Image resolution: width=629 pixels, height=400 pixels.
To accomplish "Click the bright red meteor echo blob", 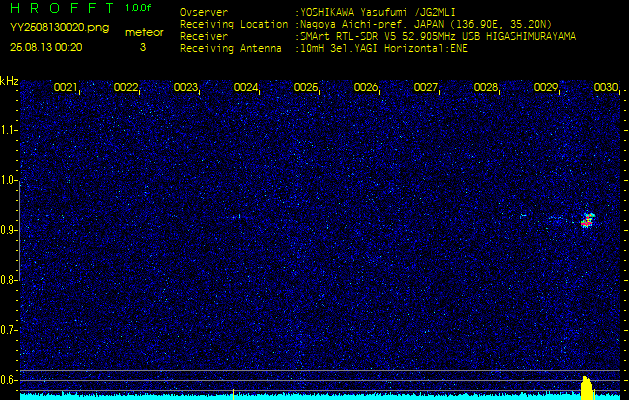I will pyautogui.click(x=588, y=220).
